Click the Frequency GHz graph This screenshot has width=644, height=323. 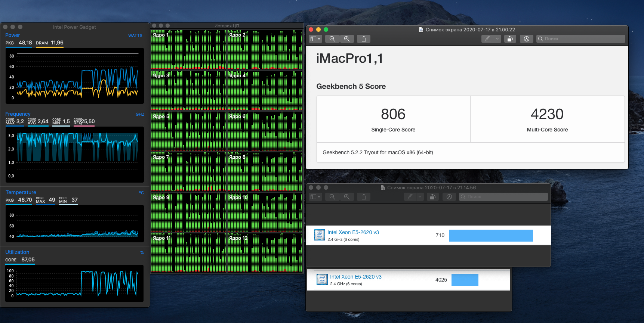[x=75, y=155]
